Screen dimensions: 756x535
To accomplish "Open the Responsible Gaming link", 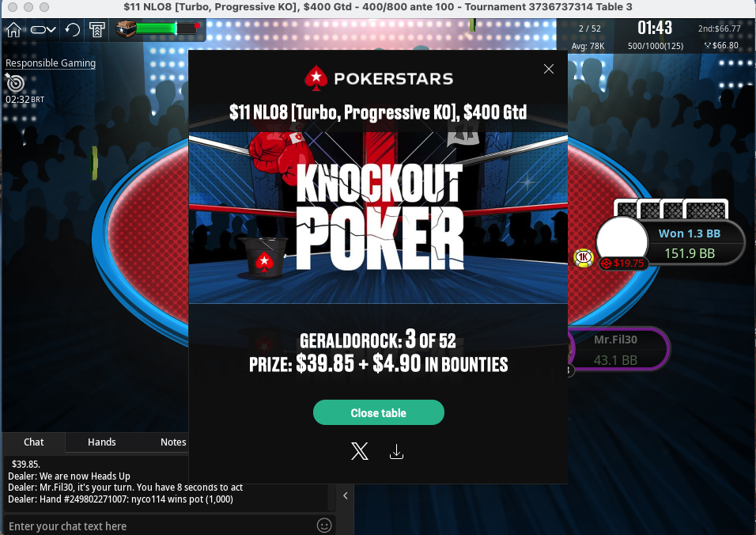I will [51, 63].
